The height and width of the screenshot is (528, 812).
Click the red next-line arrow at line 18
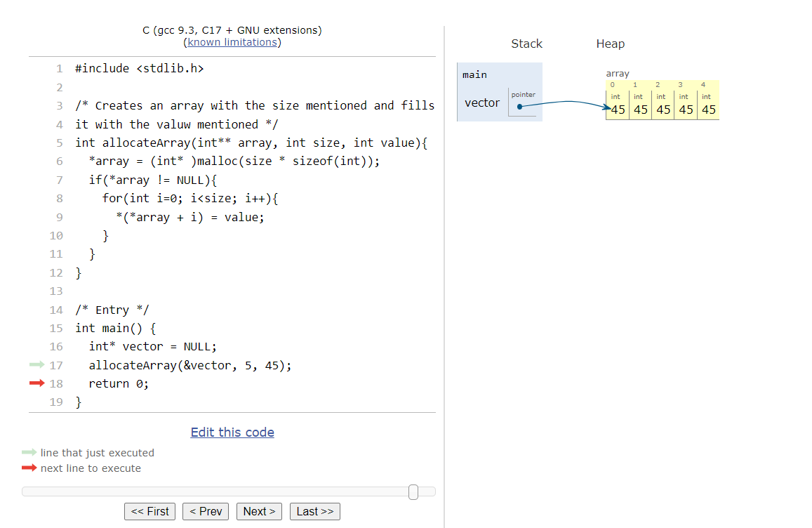pyautogui.click(x=36, y=383)
